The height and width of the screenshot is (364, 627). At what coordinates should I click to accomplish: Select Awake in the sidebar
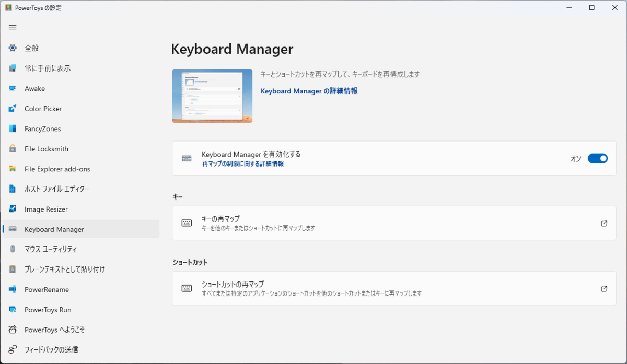(x=81, y=88)
